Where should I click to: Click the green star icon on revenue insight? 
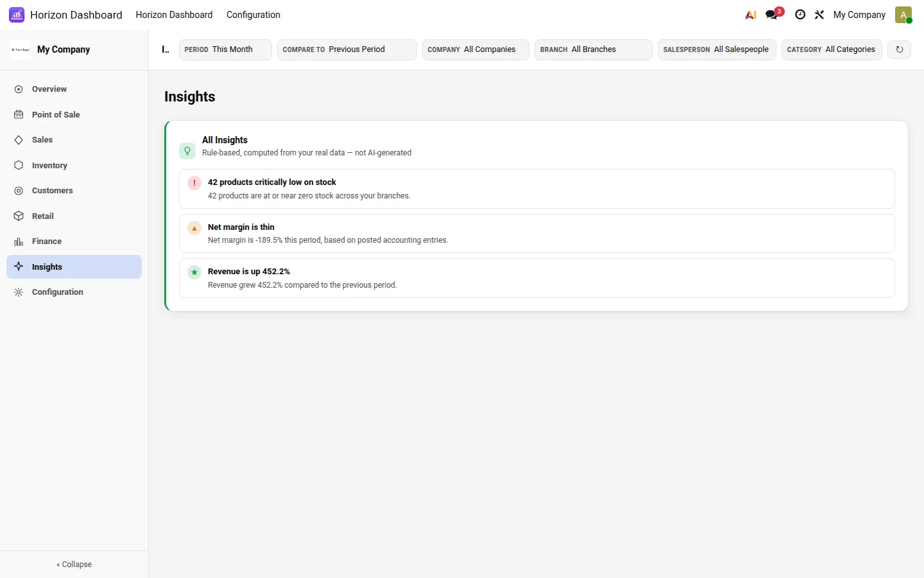[194, 272]
